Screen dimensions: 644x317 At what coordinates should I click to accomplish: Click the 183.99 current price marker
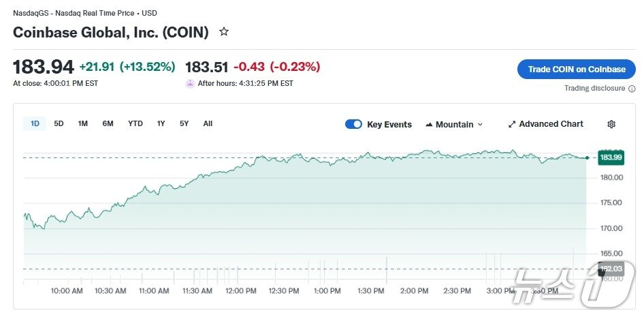tap(610, 157)
